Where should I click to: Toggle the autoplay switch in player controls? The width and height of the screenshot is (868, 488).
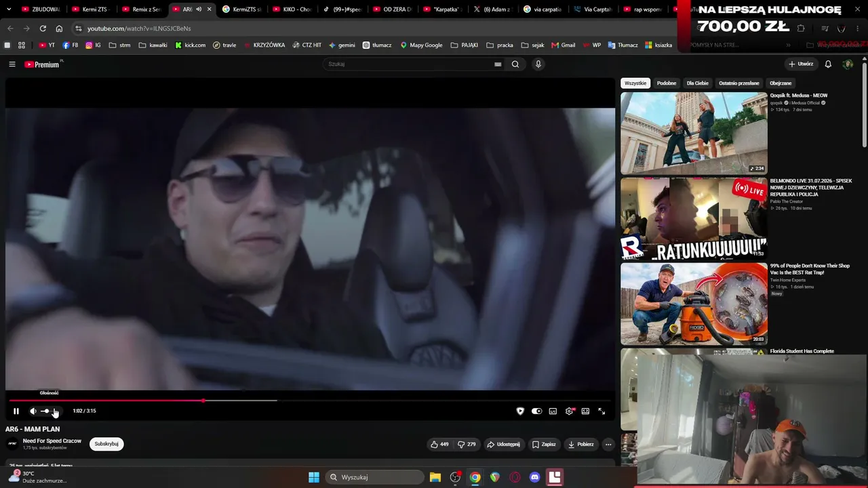pyautogui.click(x=536, y=411)
